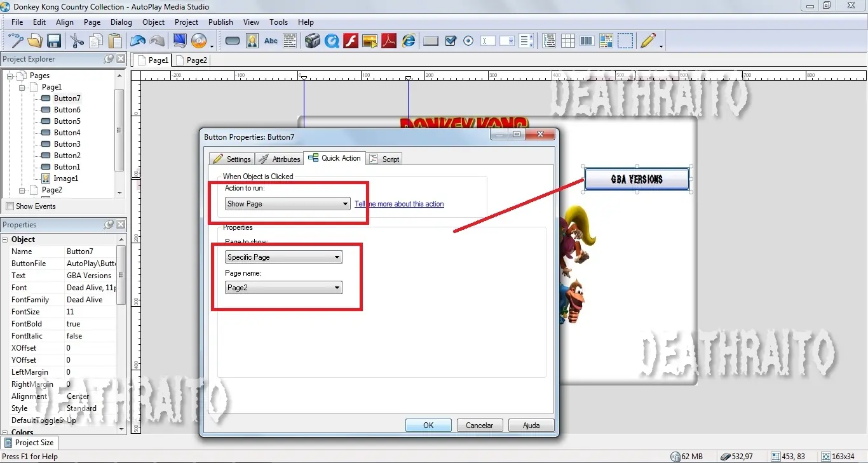Click the New Project wizard wand icon

(x=16, y=41)
